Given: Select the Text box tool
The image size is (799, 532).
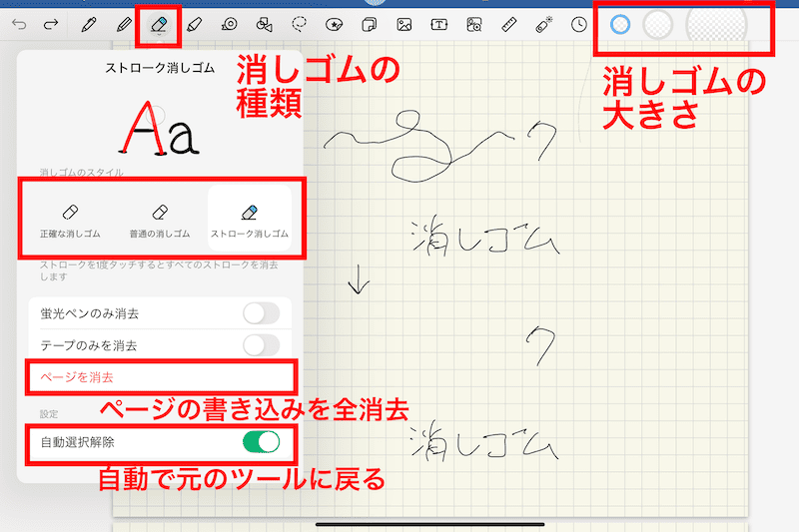Looking at the screenshot, I should (438, 23).
